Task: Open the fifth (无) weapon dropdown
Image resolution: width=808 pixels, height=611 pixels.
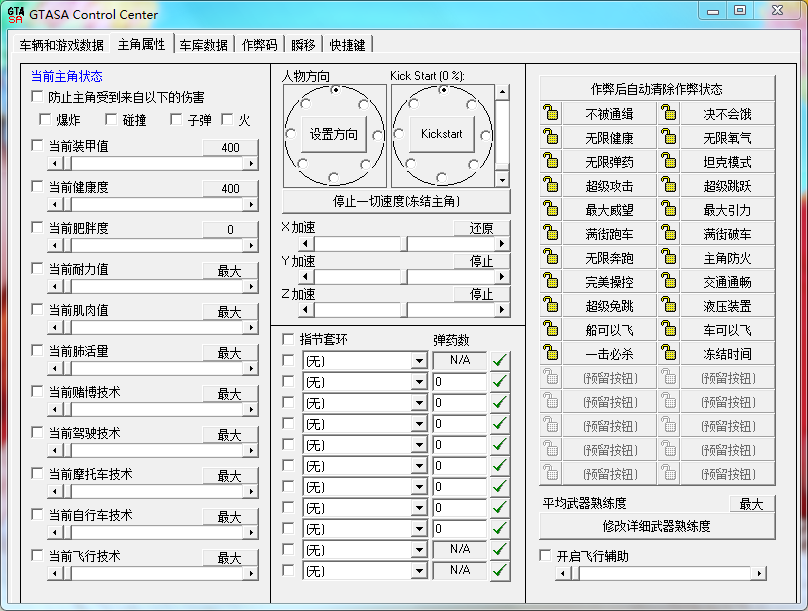Action: point(419,445)
